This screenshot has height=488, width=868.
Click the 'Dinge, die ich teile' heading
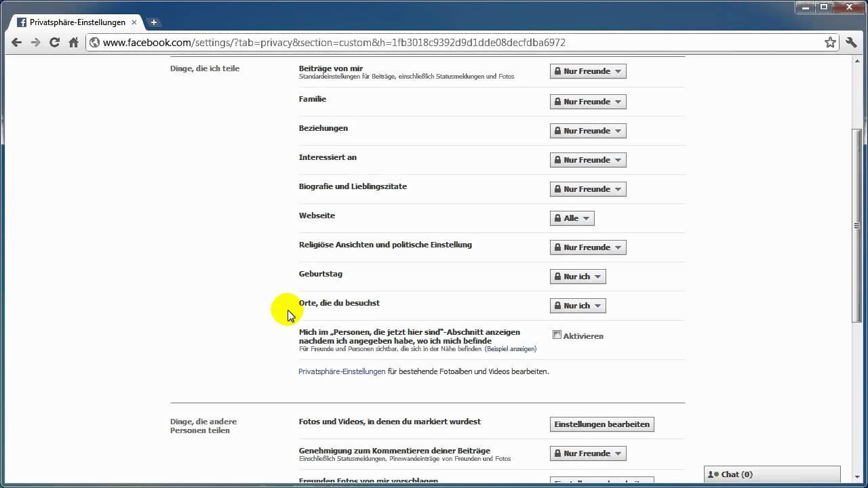(x=205, y=68)
